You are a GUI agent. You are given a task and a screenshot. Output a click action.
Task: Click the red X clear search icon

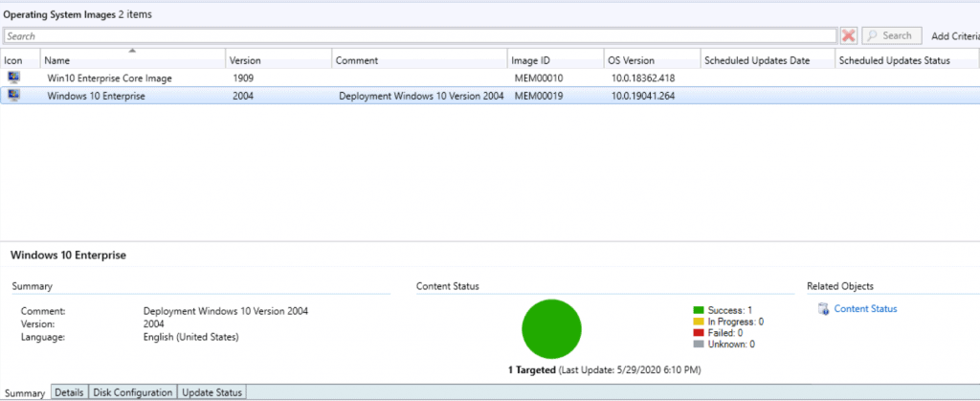[x=849, y=36]
